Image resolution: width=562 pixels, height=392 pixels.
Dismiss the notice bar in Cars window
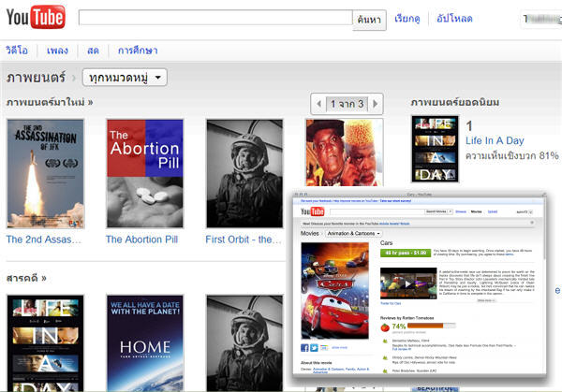coord(532,223)
